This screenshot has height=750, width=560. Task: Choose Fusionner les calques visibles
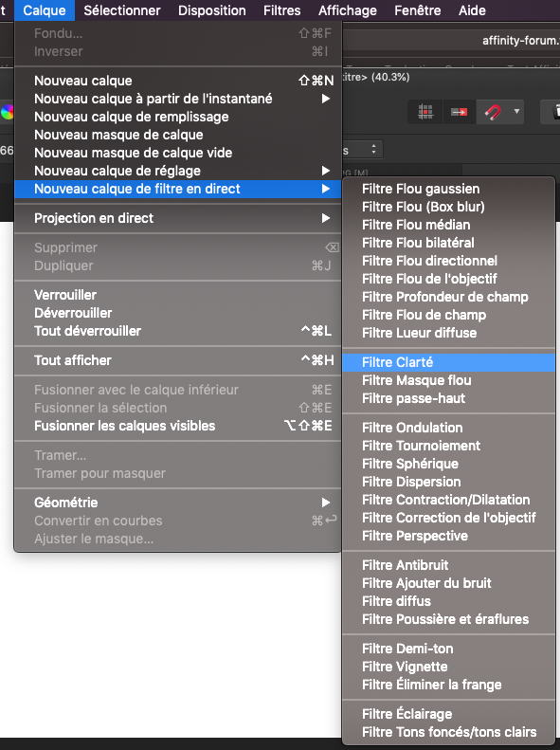click(x=178, y=426)
